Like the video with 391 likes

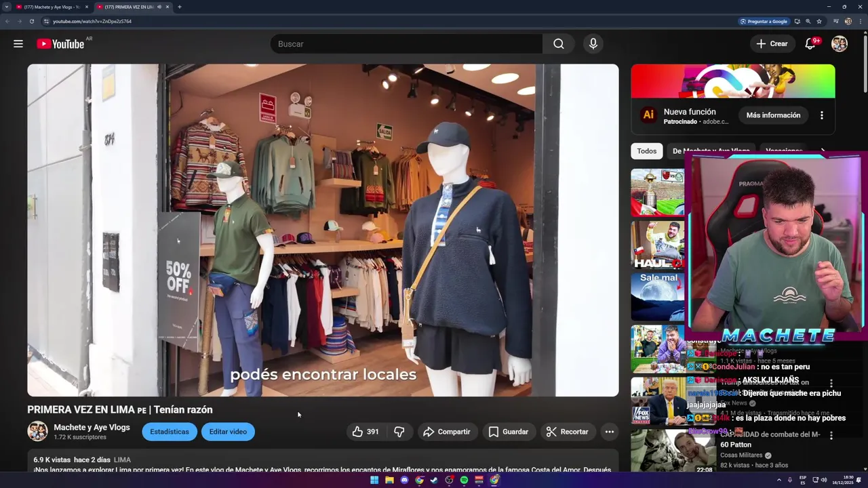click(x=366, y=432)
